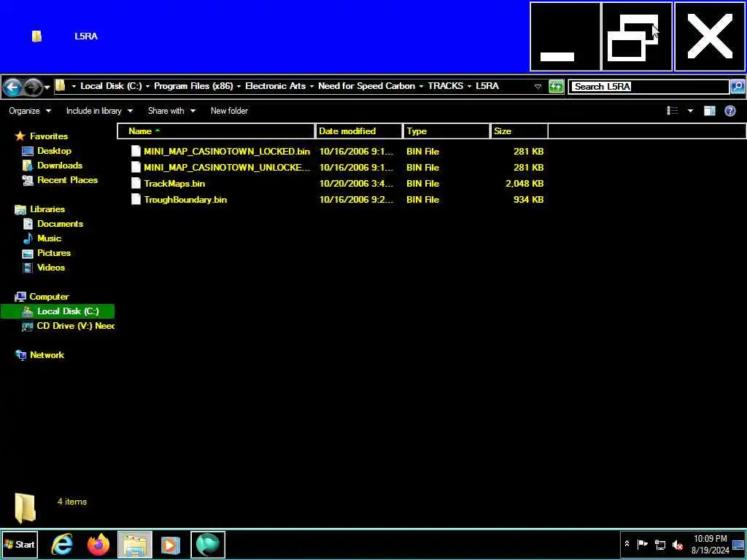
Task: Open the Videos library
Action: tap(51, 268)
